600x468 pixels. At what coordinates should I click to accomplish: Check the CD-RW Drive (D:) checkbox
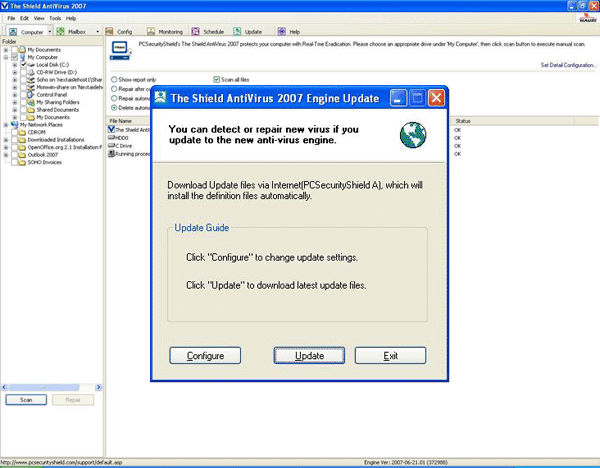click(x=23, y=72)
